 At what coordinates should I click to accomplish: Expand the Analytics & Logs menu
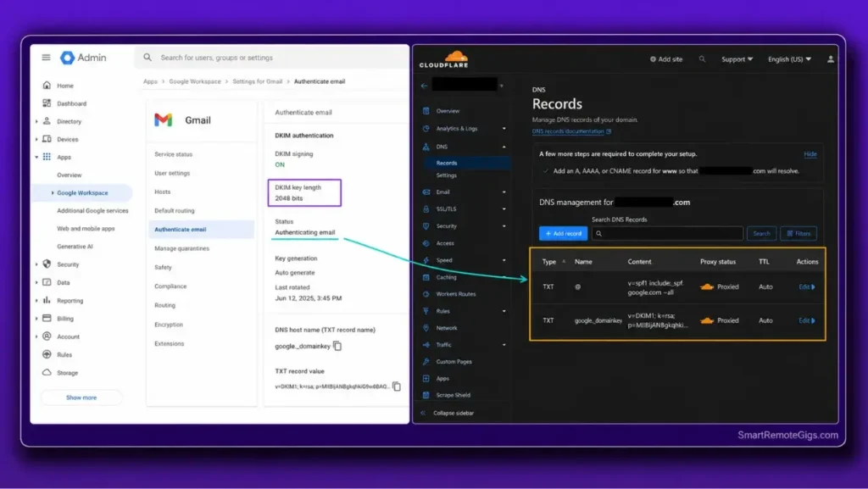click(504, 128)
